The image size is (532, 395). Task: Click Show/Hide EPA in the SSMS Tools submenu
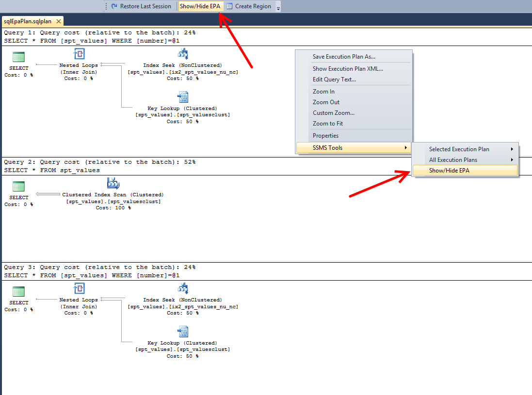click(x=449, y=171)
